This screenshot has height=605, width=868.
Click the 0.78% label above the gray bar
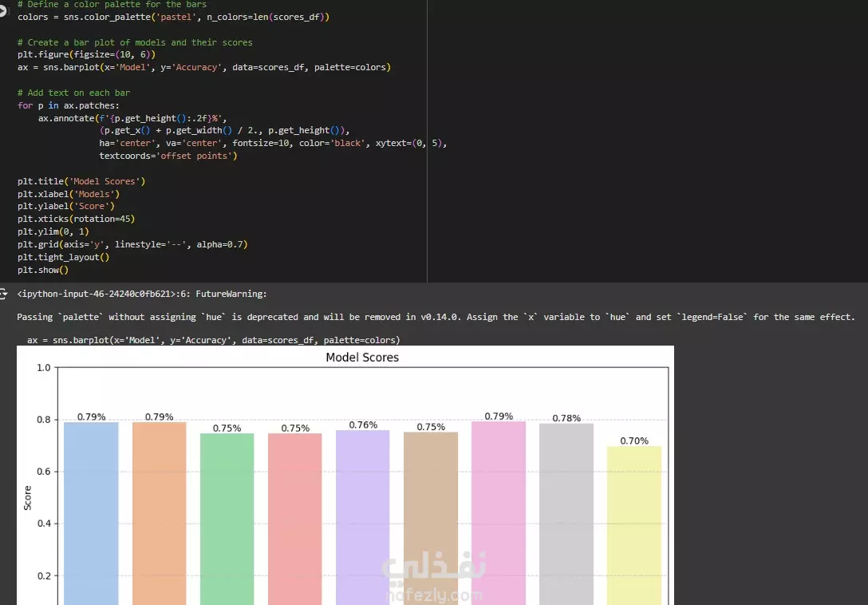click(x=566, y=418)
